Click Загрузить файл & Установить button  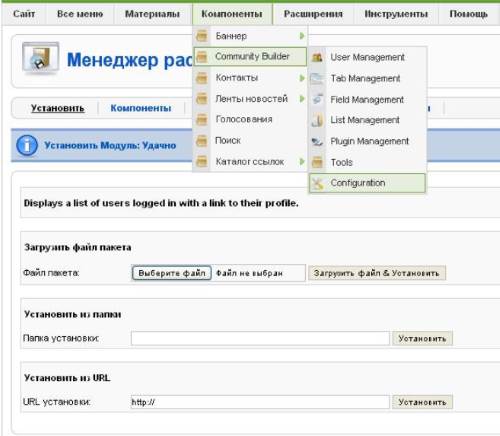coord(377,273)
